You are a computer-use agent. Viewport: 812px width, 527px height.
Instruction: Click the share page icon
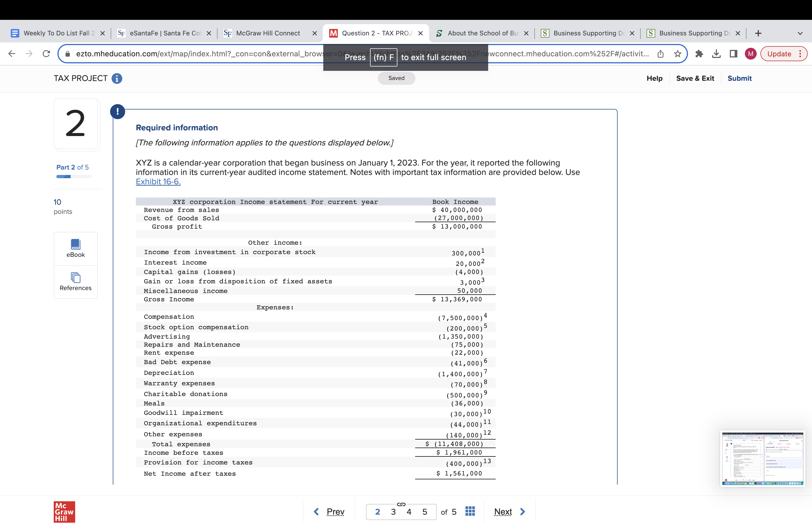tap(661, 54)
